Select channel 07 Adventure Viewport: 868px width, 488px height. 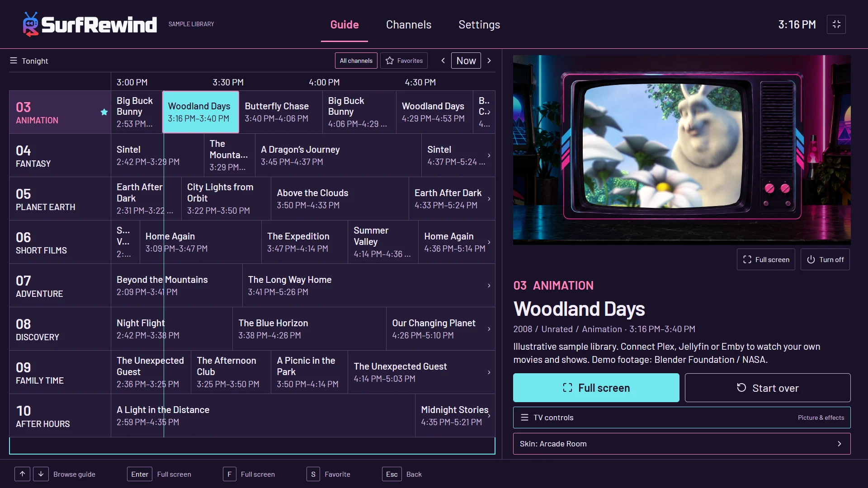coord(60,286)
